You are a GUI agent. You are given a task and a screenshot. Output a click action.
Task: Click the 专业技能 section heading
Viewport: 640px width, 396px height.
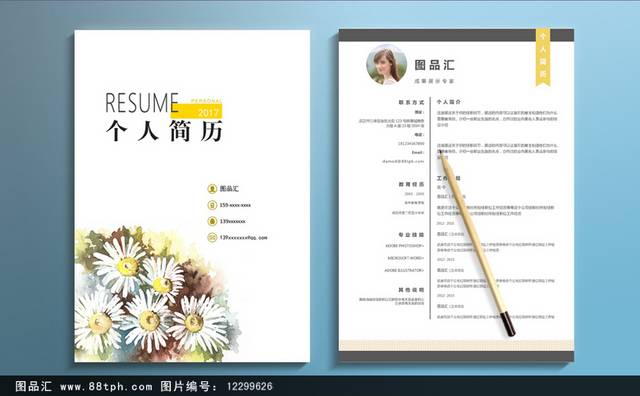click(x=411, y=235)
